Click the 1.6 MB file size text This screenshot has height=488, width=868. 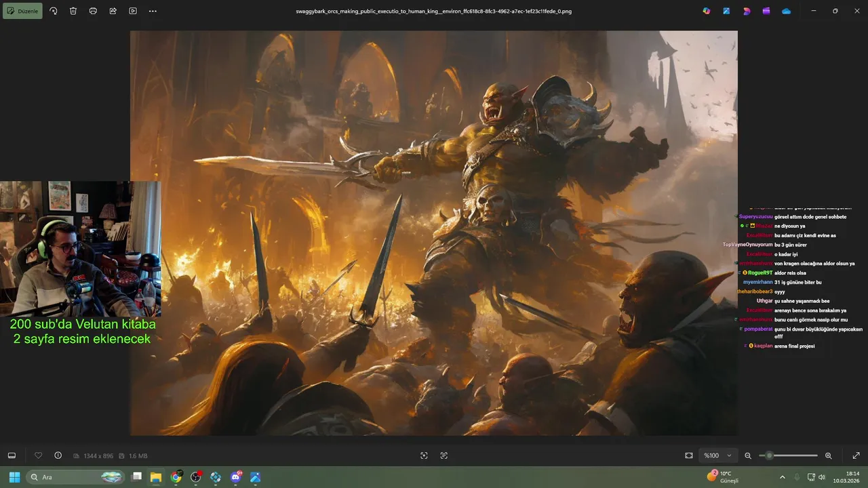(x=138, y=456)
